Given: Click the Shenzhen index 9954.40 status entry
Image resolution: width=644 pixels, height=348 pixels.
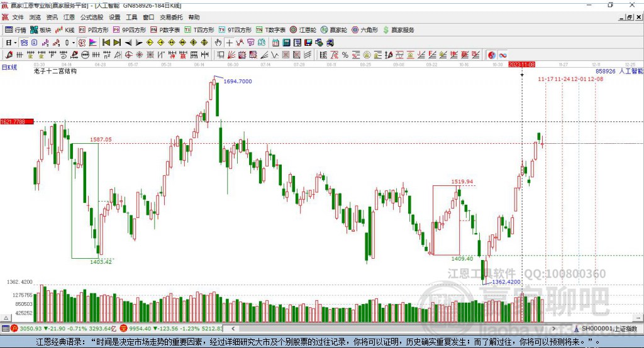Looking at the screenshot, I should click(171, 329).
